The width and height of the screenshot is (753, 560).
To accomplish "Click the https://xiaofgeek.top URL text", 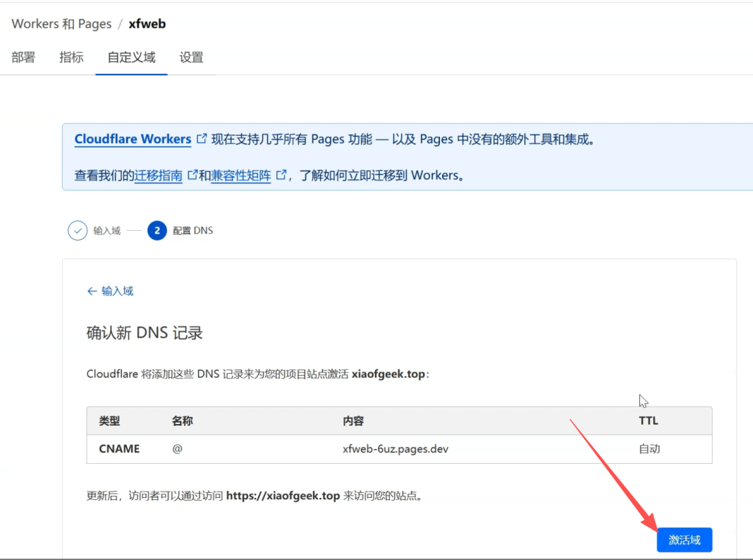I will tap(283, 496).
